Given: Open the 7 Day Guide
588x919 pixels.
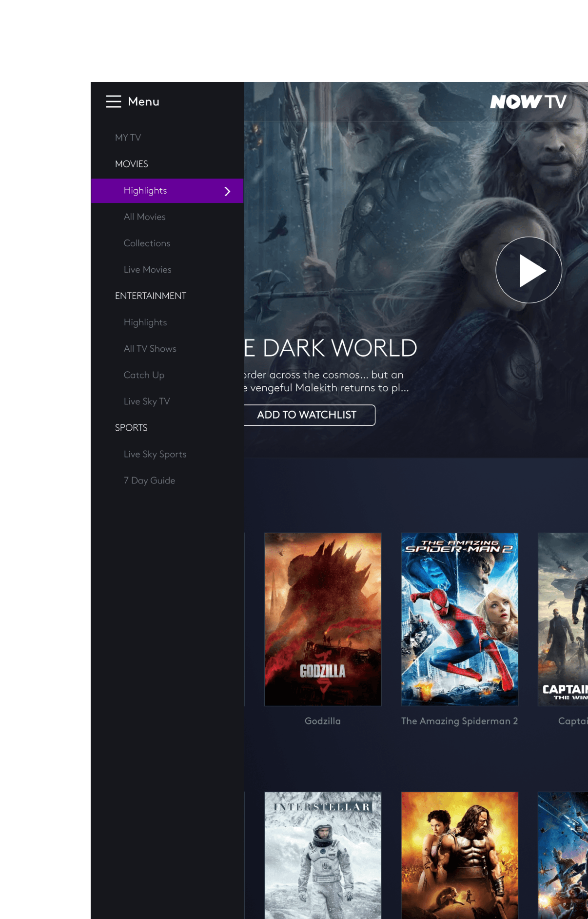Looking at the screenshot, I should (x=149, y=480).
